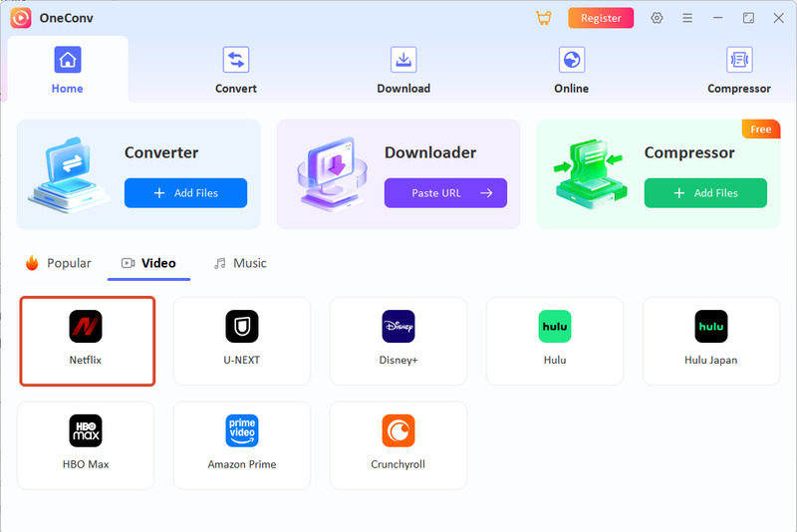Open the hamburger menu icon
This screenshot has width=797, height=532.
coord(687,18)
